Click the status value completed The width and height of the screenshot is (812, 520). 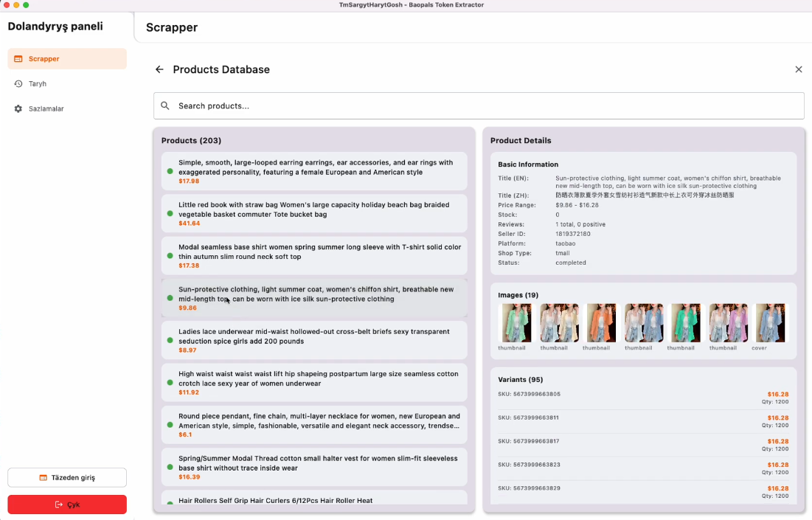571,263
